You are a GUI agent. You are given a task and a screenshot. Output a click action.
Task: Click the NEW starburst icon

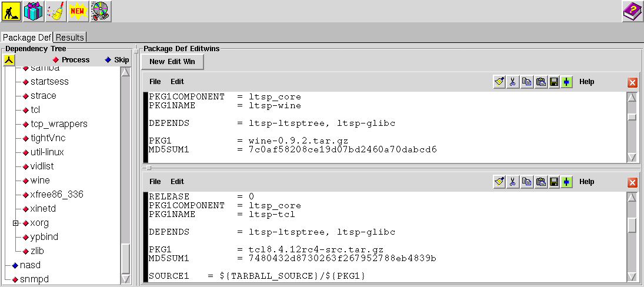78,11
